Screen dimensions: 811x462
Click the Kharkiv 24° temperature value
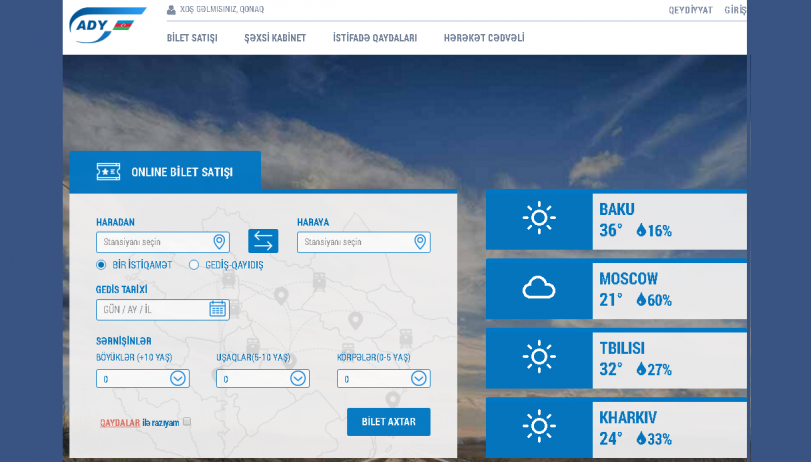[611, 439]
